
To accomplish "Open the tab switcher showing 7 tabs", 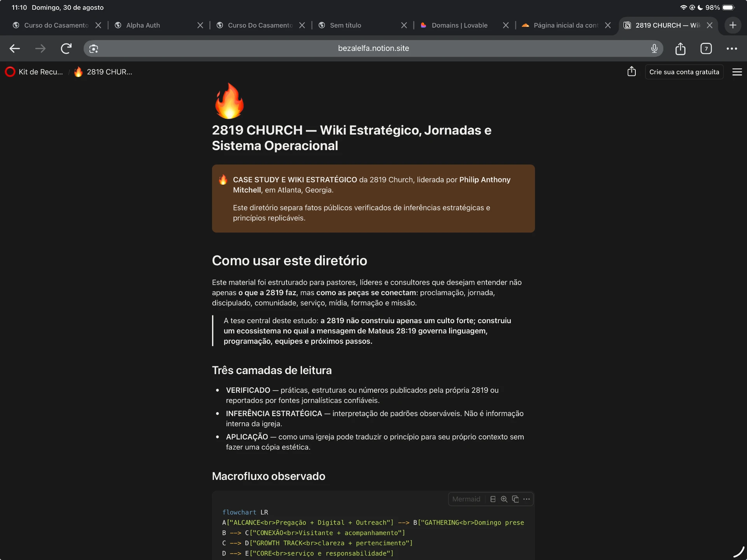I will pyautogui.click(x=706, y=49).
